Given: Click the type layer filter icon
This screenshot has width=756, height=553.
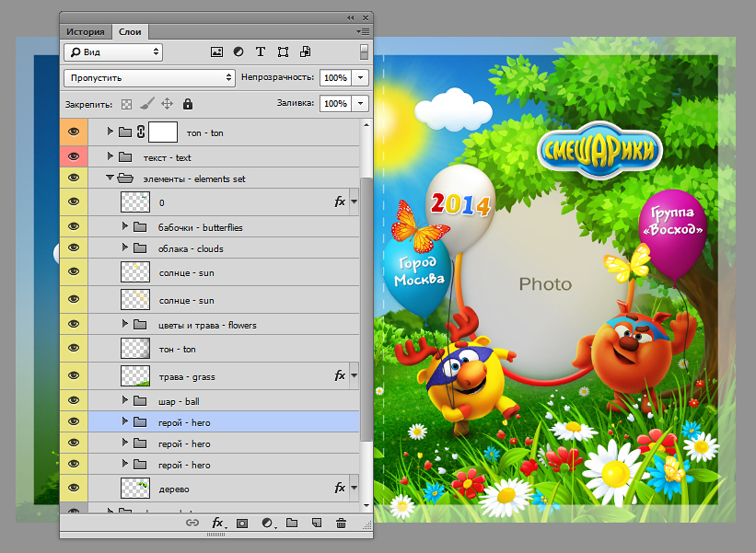Looking at the screenshot, I should (x=261, y=52).
